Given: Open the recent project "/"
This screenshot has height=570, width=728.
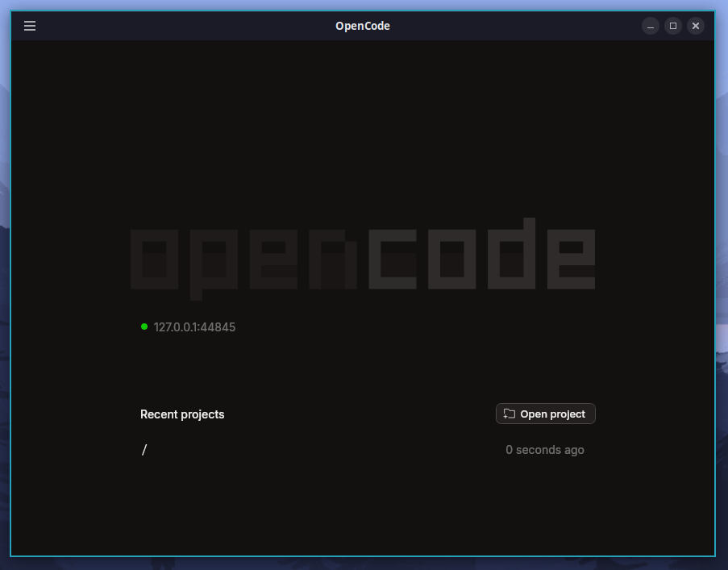Looking at the screenshot, I should point(362,450).
